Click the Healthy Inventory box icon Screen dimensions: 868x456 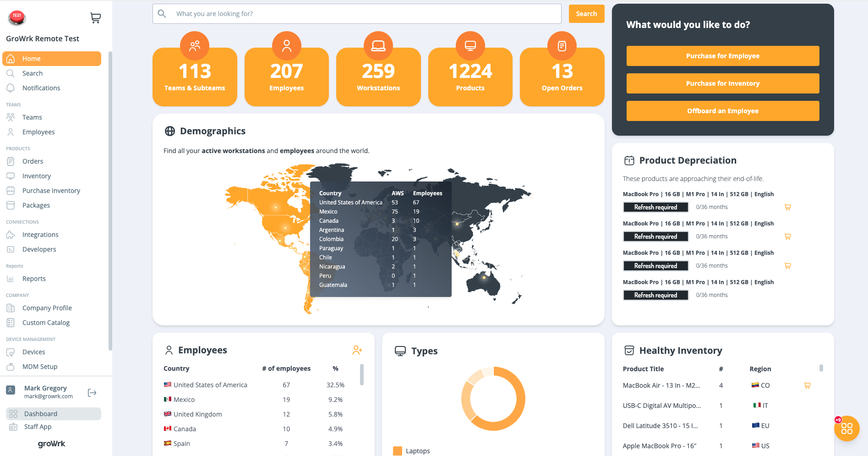click(x=629, y=351)
